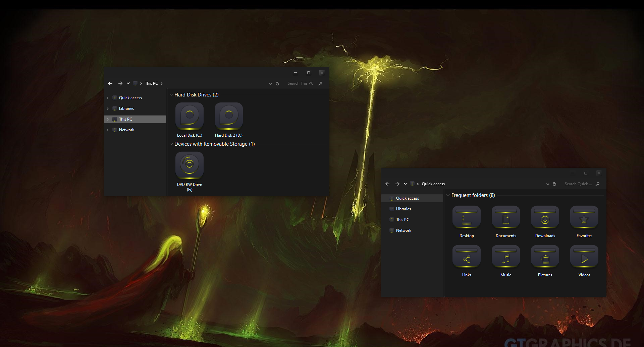Expand Network tree node in This PC window
Viewport: 644px width, 347px height.
108,130
